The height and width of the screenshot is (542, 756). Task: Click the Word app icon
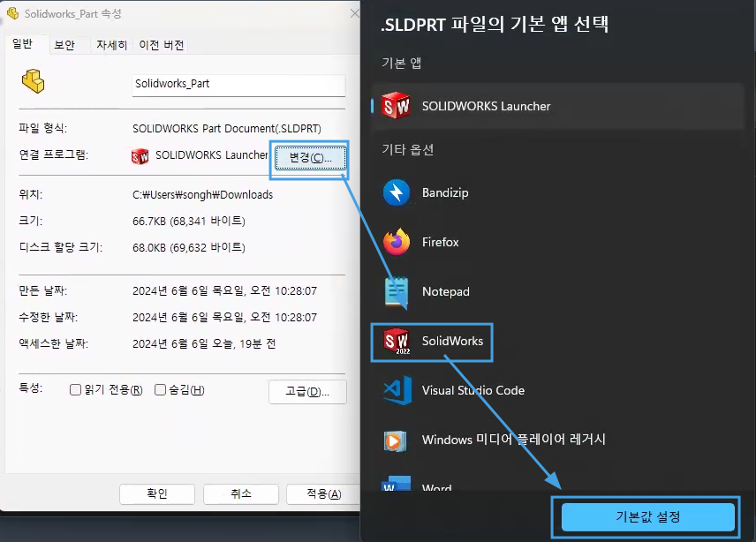pyautogui.click(x=397, y=484)
